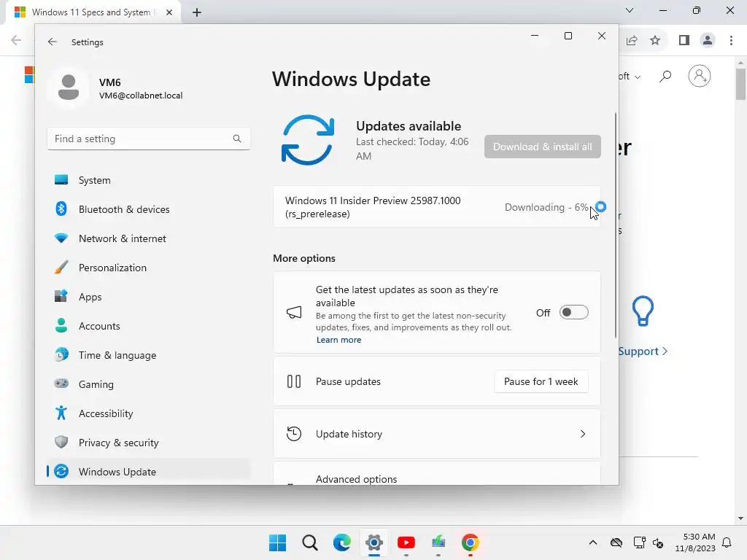Click Chrome back navigation arrow
747x560 pixels.
pyautogui.click(x=16, y=41)
